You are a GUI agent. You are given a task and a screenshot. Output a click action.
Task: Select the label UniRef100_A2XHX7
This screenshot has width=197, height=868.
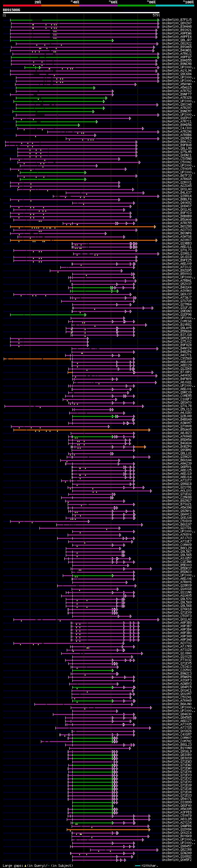pos(177,240)
